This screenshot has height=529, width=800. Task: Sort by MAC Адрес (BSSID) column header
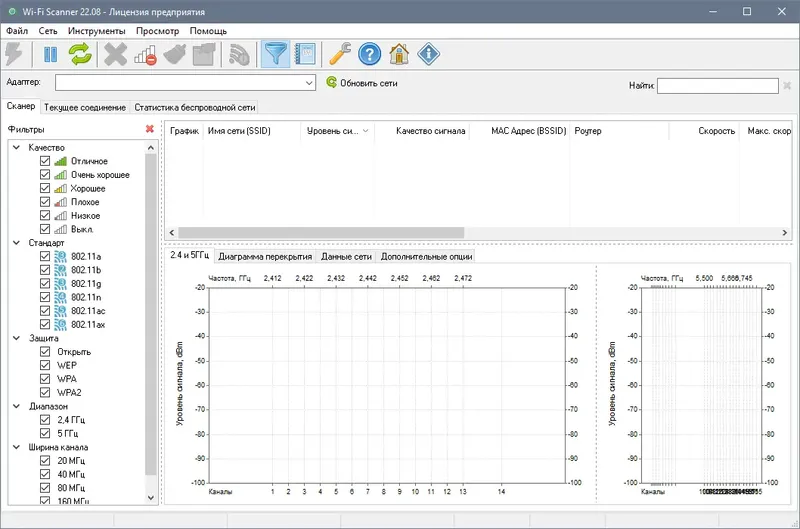click(x=519, y=131)
